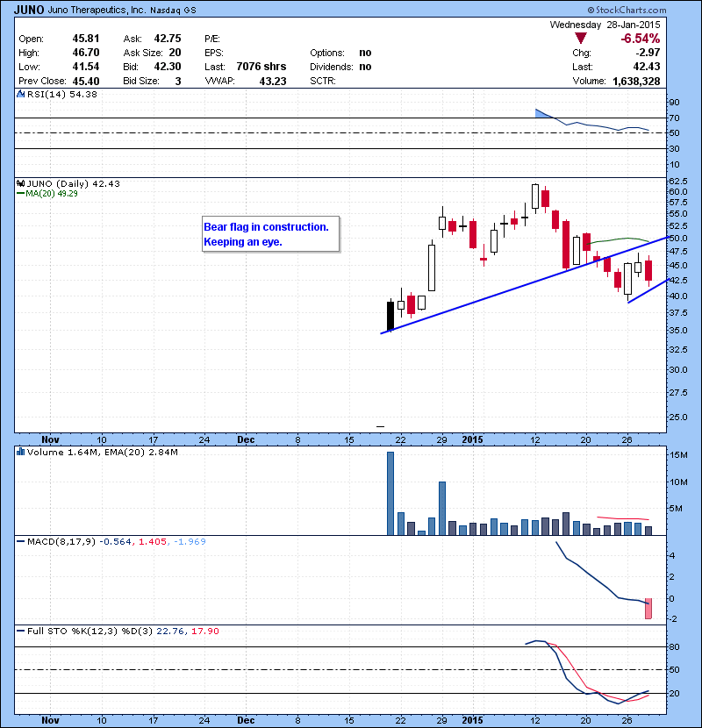Click the Bear flag in construction annotation
This screenshot has width=702, height=728.
271,234
